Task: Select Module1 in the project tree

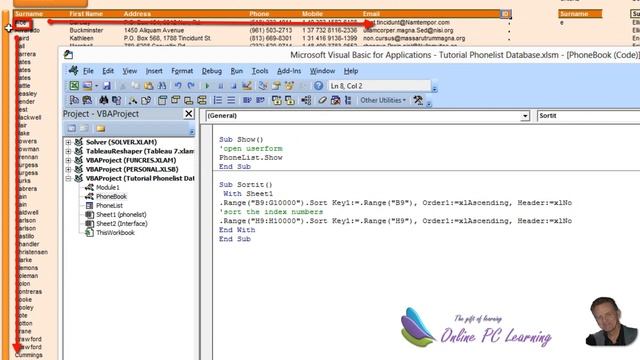Action: coord(107,187)
